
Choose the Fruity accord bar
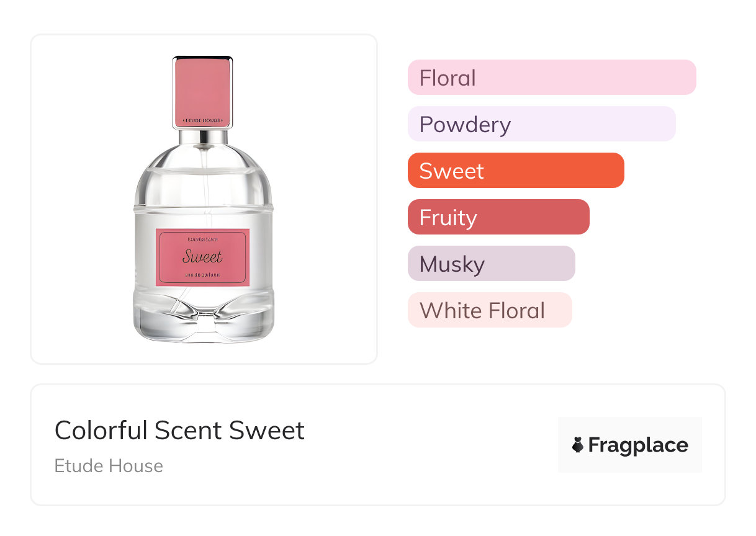tap(498, 217)
